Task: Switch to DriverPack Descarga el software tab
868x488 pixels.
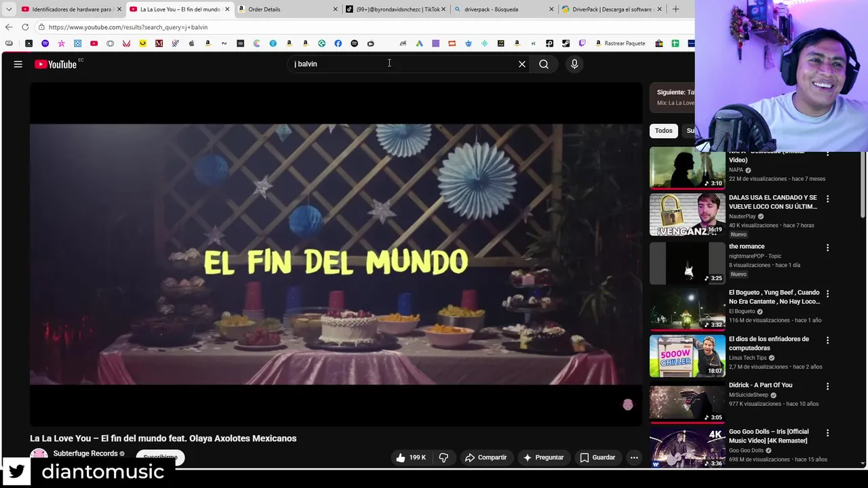Action: coord(610,9)
